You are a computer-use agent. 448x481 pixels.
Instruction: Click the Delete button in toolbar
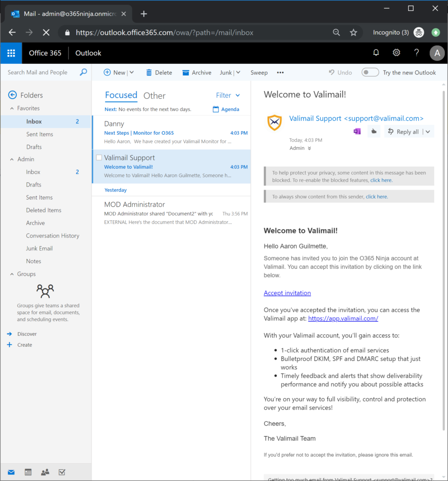coord(159,72)
